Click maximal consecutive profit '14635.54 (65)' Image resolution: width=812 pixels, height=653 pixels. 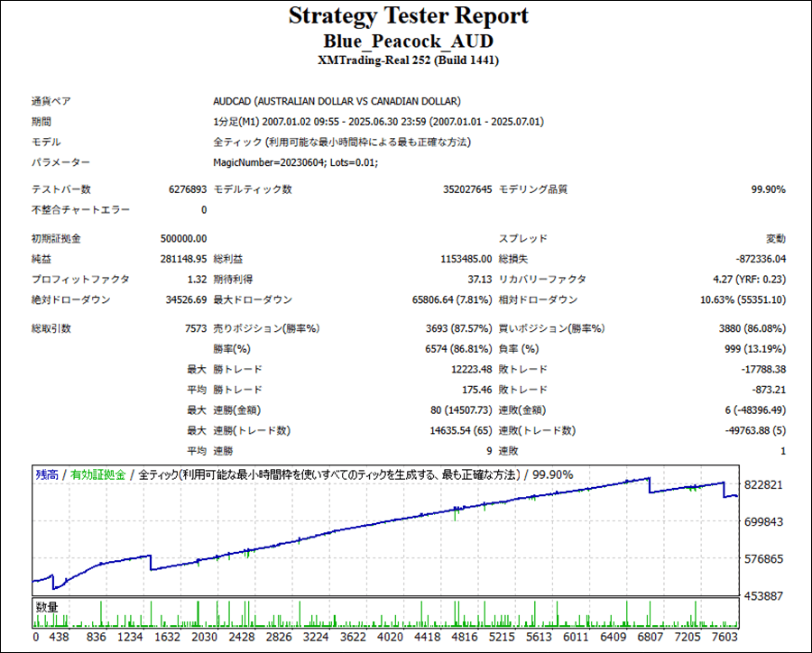461,431
